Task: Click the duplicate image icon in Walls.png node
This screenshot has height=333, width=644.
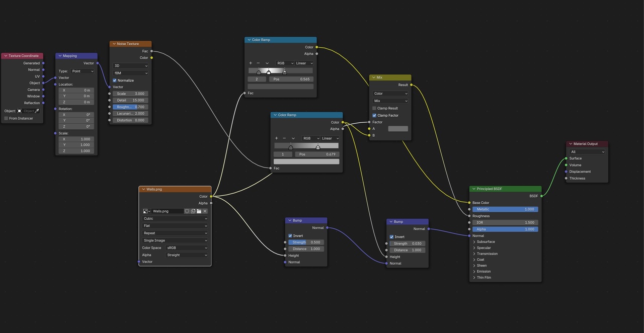Action: (x=193, y=211)
